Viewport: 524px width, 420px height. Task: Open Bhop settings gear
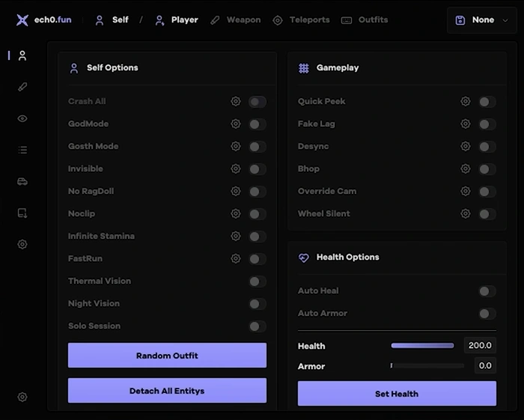pyautogui.click(x=466, y=168)
